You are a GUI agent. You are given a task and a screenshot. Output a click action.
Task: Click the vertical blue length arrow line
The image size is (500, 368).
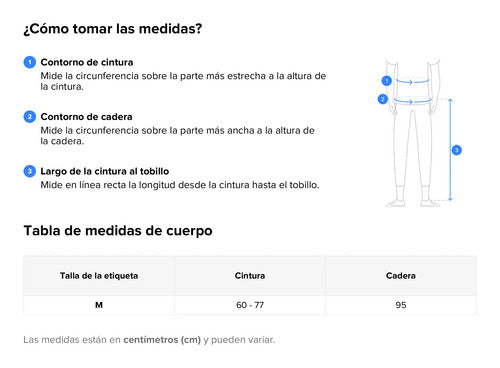click(x=450, y=150)
